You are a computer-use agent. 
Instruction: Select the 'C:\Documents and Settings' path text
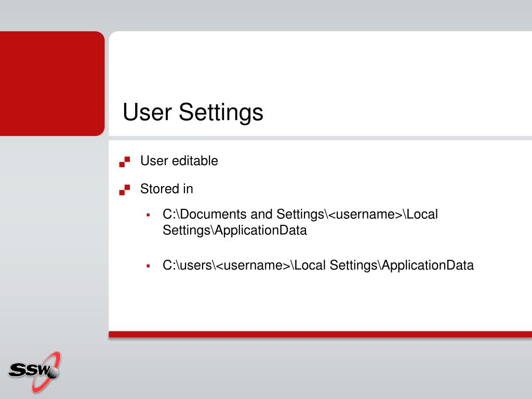click(300, 222)
